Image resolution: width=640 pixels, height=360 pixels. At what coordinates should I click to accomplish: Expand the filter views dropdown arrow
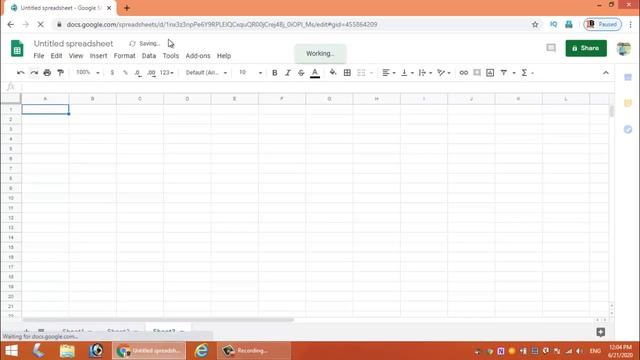click(514, 73)
